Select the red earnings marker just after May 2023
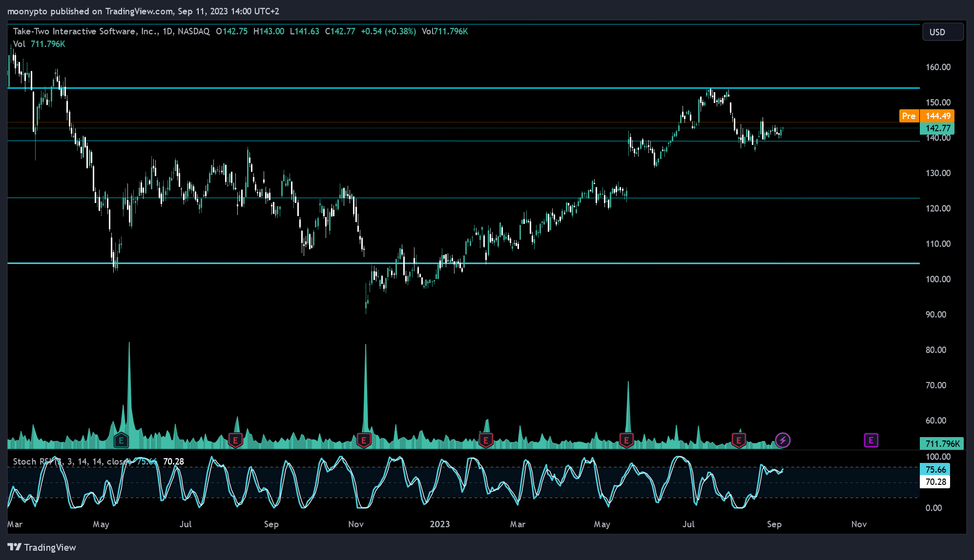This screenshot has height=560, width=974. coord(626,441)
